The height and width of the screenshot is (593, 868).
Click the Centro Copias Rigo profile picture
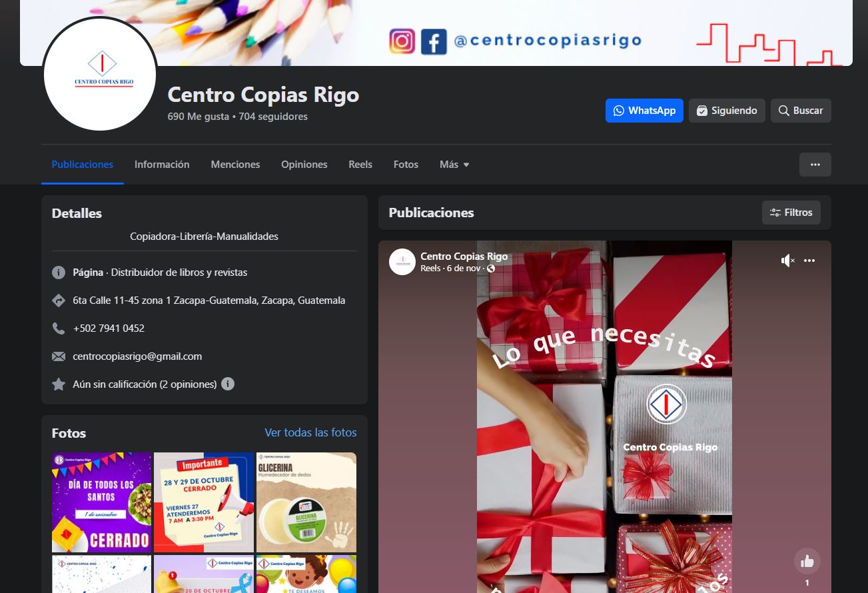tap(100, 74)
